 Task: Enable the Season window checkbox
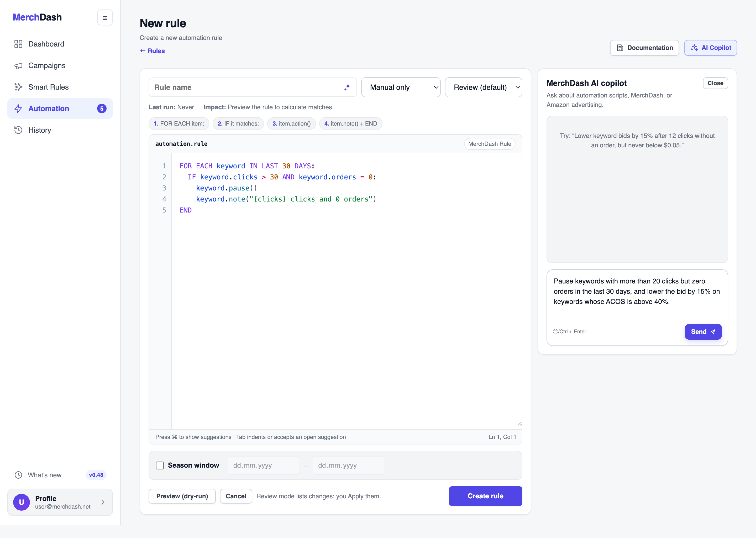pos(160,465)
